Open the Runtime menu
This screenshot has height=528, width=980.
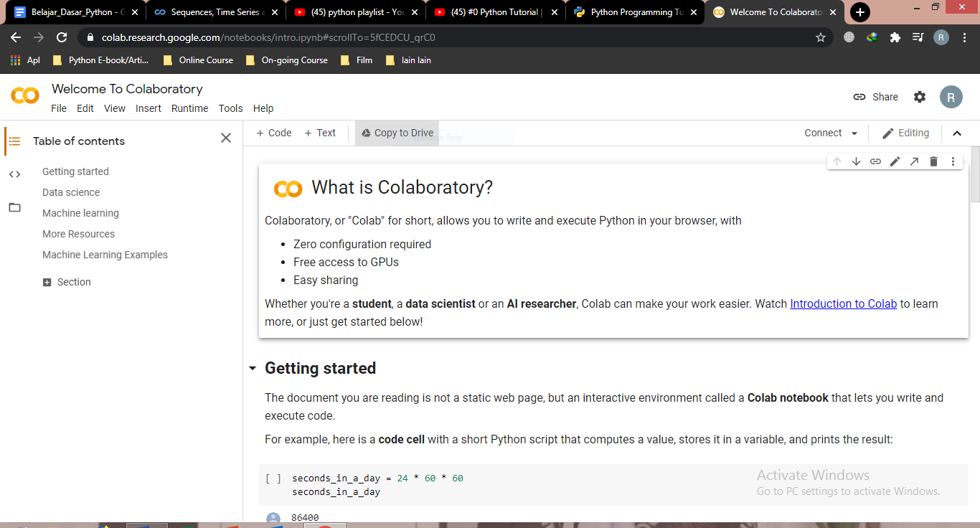(189, 108)
